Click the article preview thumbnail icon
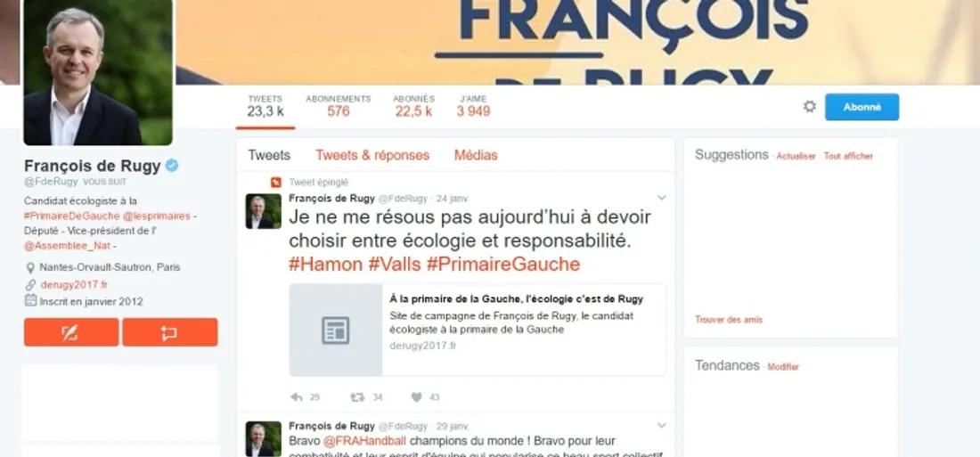Image resolution: width=980 pixels, height=457 pixels. (336, 331)
